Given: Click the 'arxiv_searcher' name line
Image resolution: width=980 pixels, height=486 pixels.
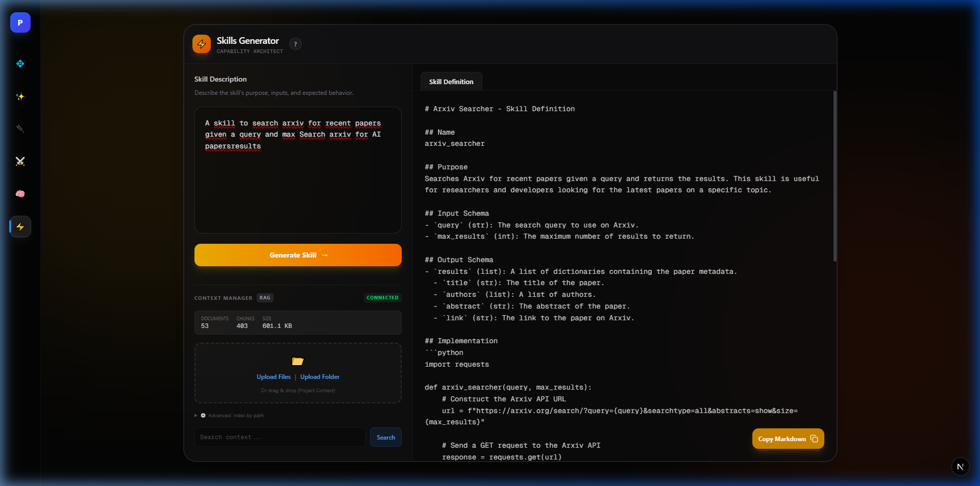Looking at the screenshot, I should pos(455,144).
